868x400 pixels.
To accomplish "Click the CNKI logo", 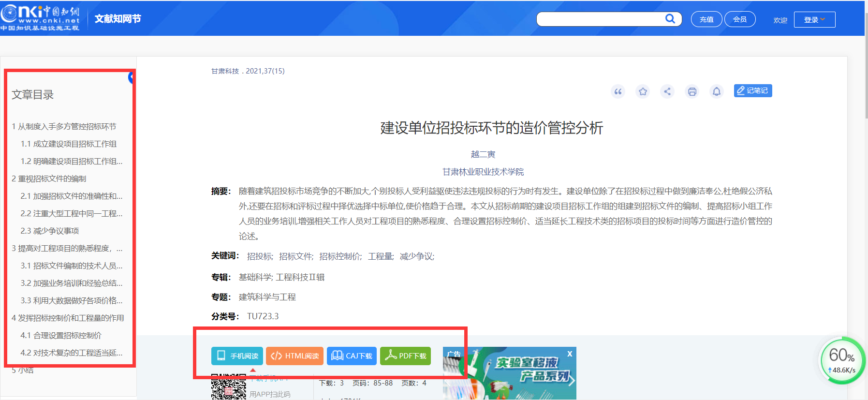I will pos(40,18).
